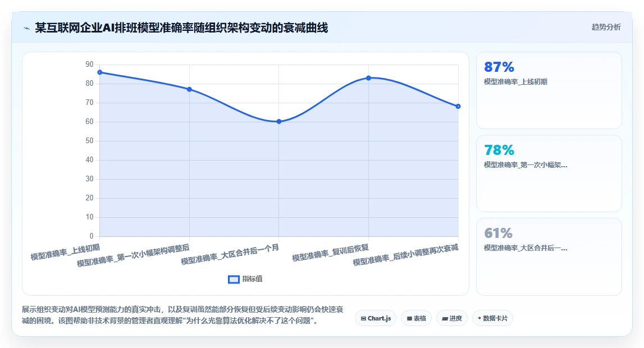The height and width of the screenshot is (348, 644).
Task: Open the 78% metric card
Action: [549, 173]
